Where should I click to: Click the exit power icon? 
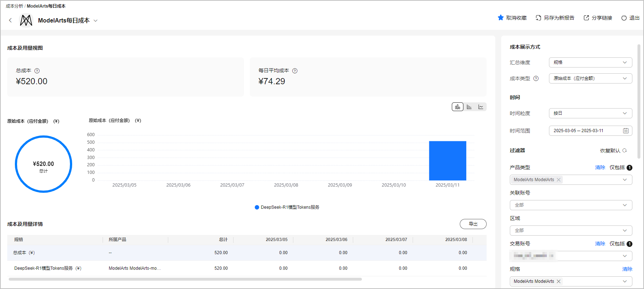[x=624, y=18]
